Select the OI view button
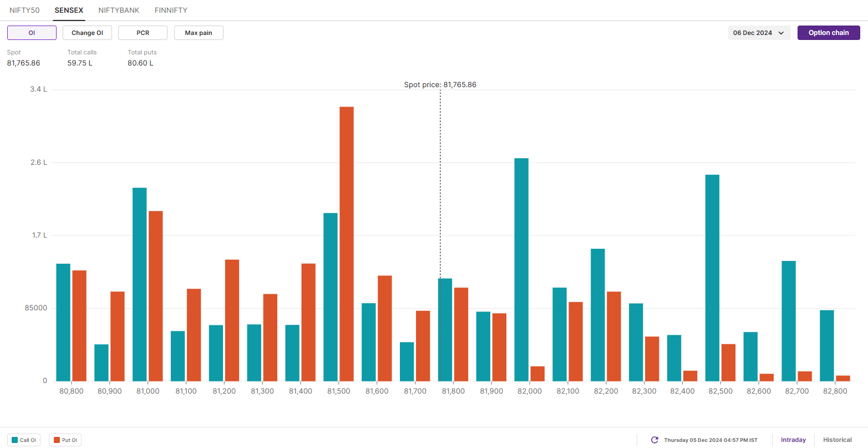Image resolution: width=868 pixels, height=448 pixels. click(x=32, y=33)
